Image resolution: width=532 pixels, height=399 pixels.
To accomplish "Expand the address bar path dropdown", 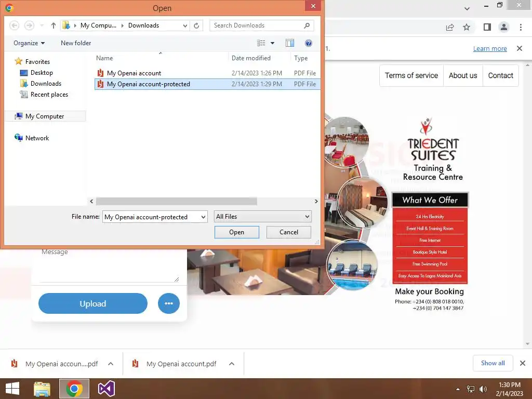I will (x=185, y=25).
